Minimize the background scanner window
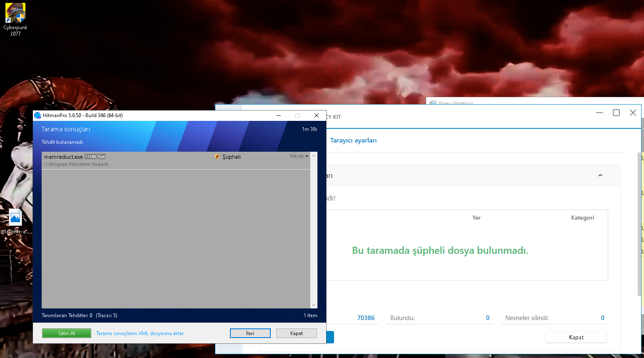 click(599, 113)
